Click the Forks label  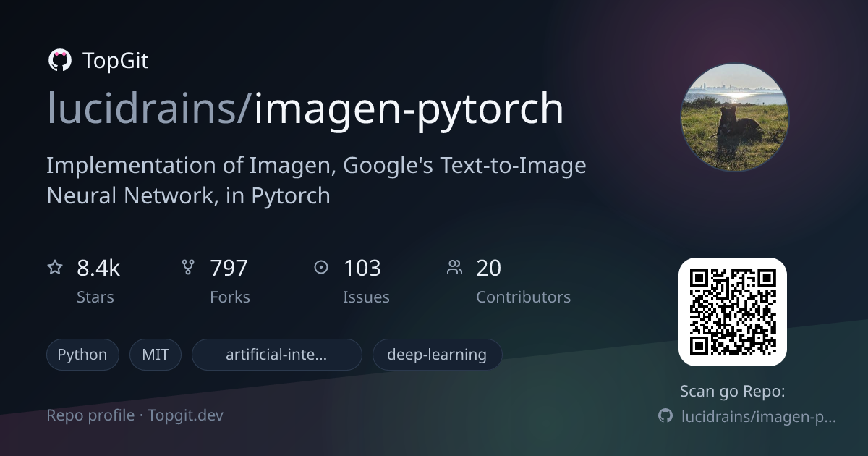(230, 297)
